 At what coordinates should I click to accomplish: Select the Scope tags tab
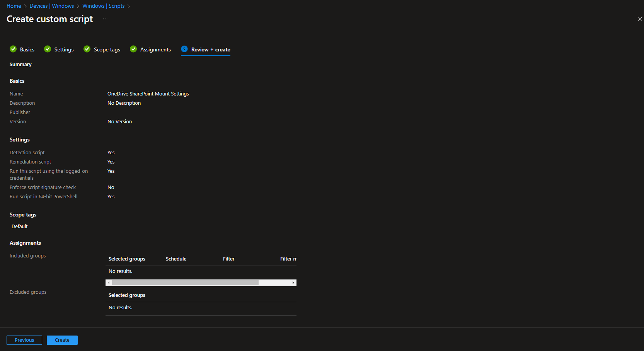click(x=107, y=49)
